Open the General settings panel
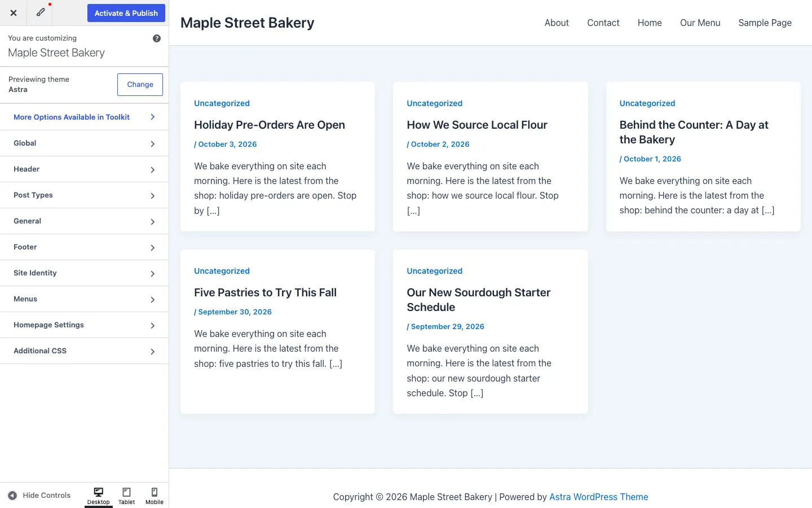 [85, 221]
